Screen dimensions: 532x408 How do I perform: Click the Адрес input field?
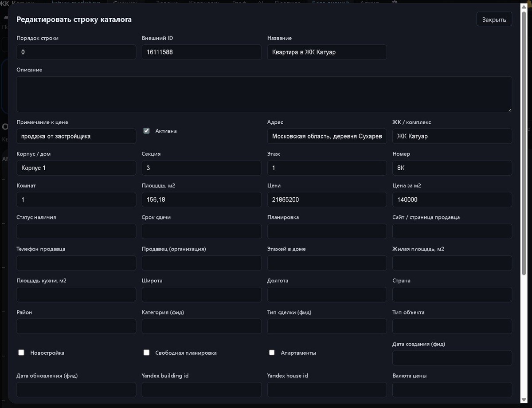pyautogui.click(x=327, y=136)
